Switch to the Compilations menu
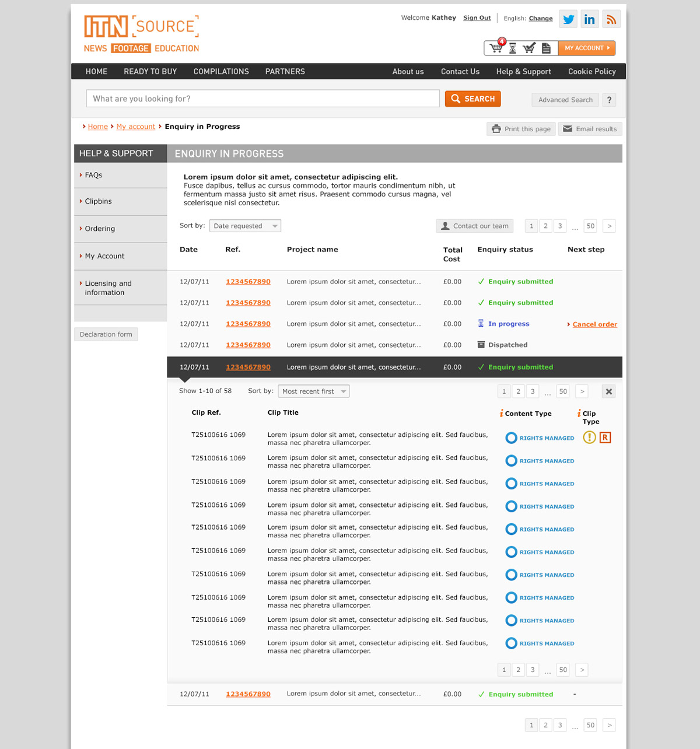Viewport: 700px width, 749px height. point(221,71)
